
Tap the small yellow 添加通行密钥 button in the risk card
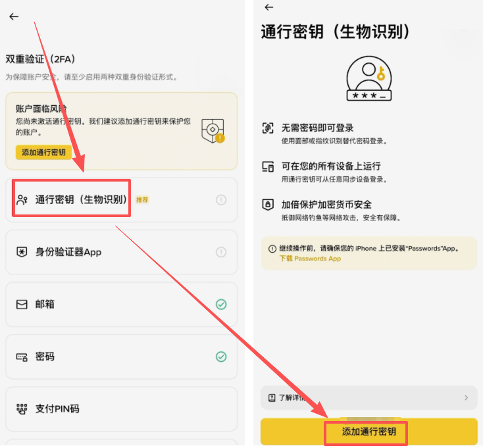pos(43,152)
